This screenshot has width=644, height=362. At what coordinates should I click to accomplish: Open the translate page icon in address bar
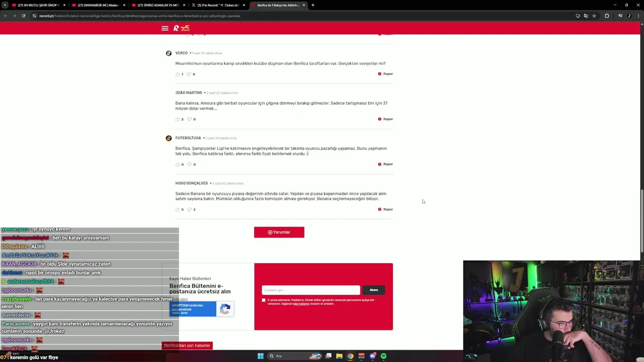(x=586, y=16)
